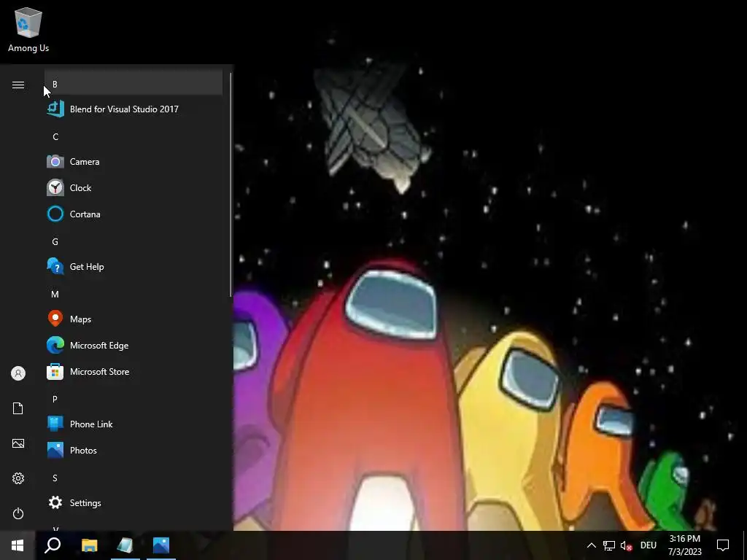The height and width of the screenshot is (560, 747).
Task: Launch the Microsoft Store icon
Action: [55, 371]
